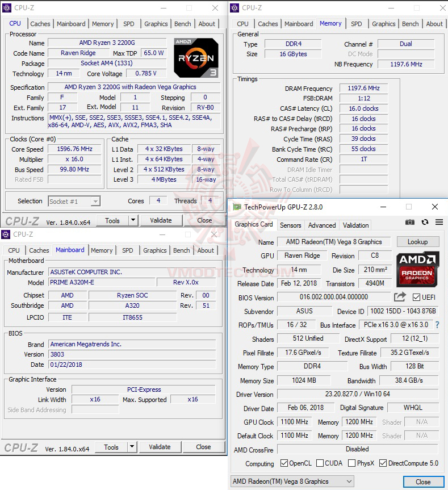
Task: Click GPU-Z BIOS Version 016.002.000.004.000000
Action: 334,297
